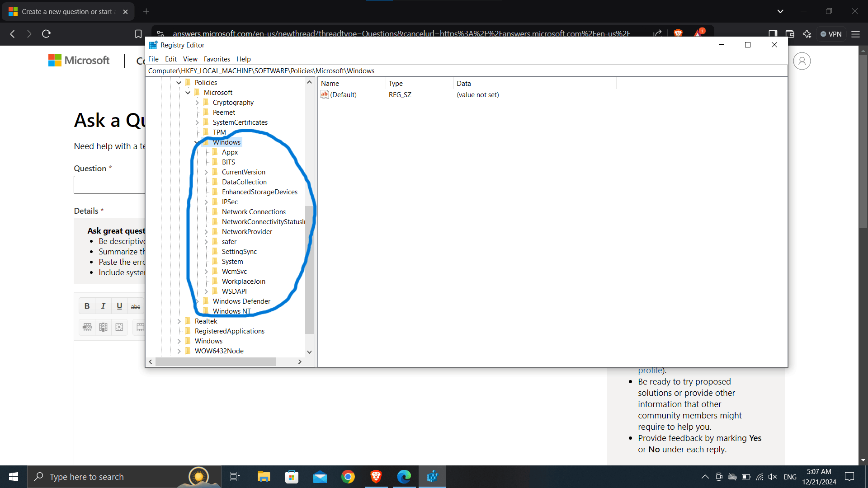Open the Microsoft account profile icon

pos(802,61)
